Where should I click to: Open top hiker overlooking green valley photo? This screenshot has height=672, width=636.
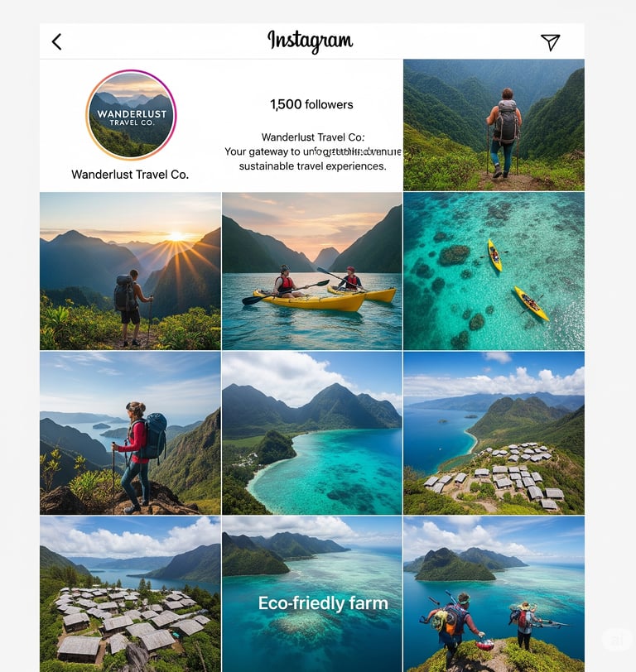click(494, 125)
